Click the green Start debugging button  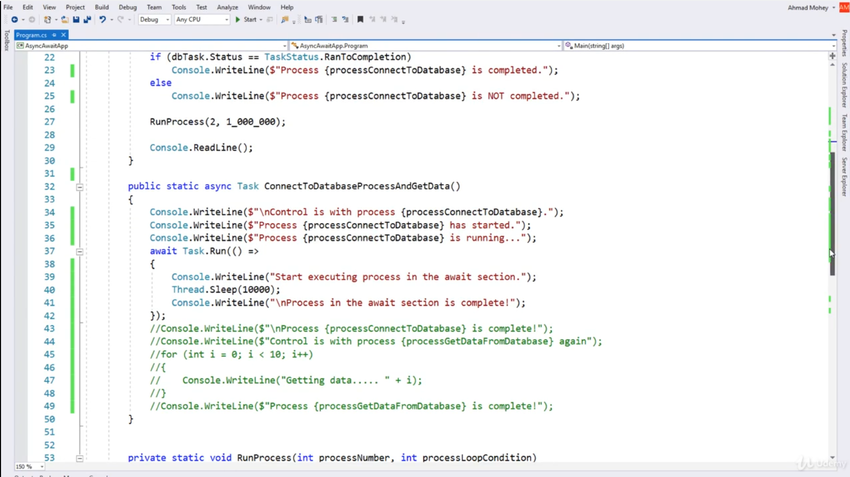[246, 20]
